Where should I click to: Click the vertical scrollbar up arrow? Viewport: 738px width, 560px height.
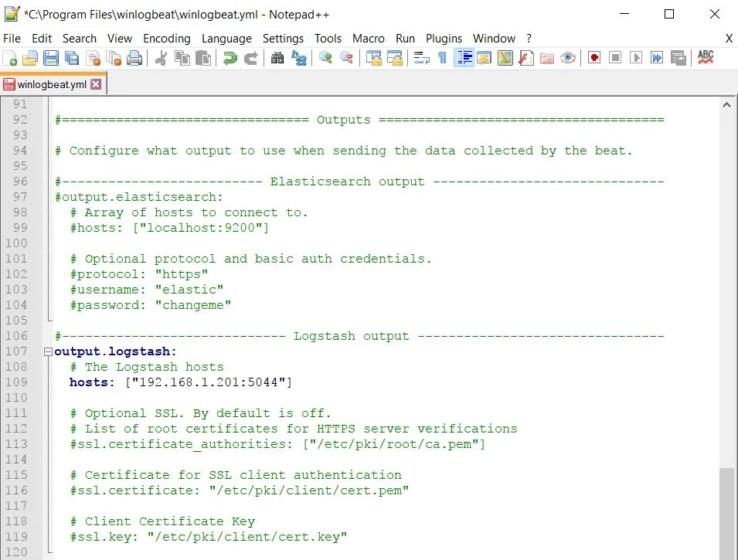coord(726,105)
